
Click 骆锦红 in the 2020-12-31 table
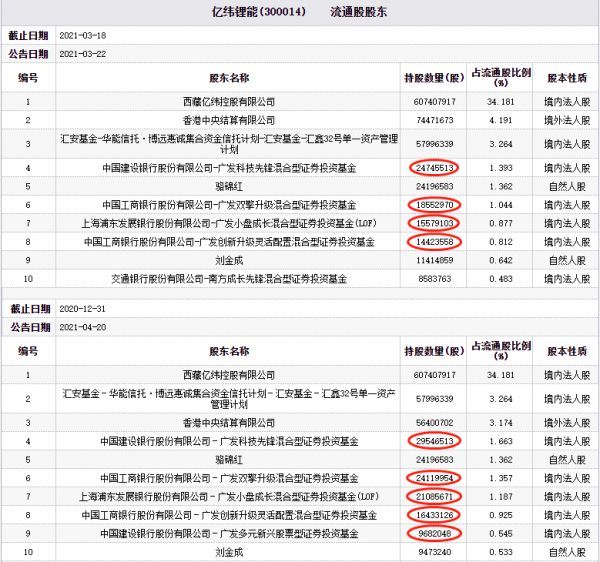click(x=229, y=459)
